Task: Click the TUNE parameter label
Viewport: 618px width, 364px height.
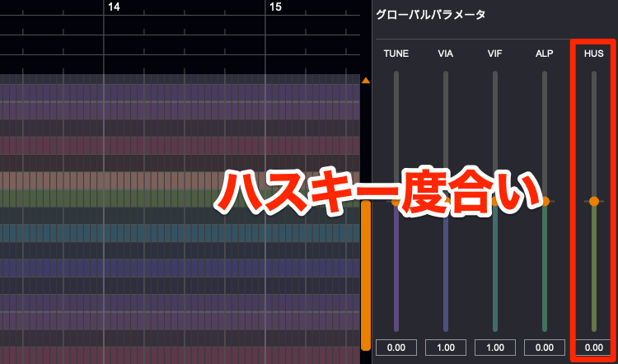Action: [396, 54]
